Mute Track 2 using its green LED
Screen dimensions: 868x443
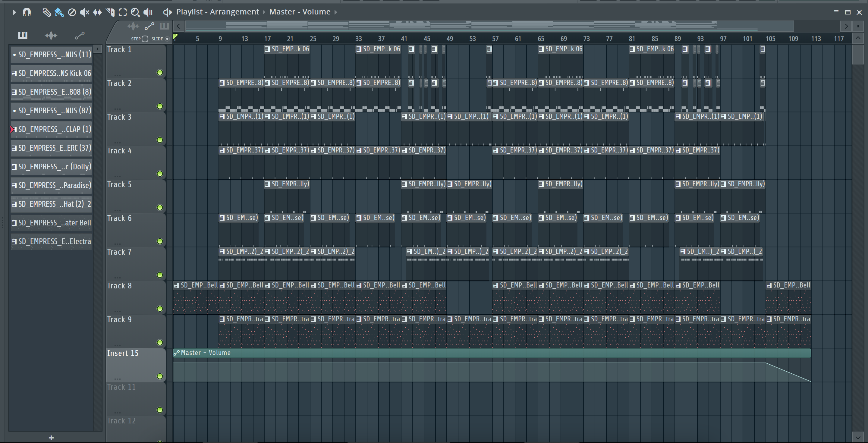[x=160, y=106]
